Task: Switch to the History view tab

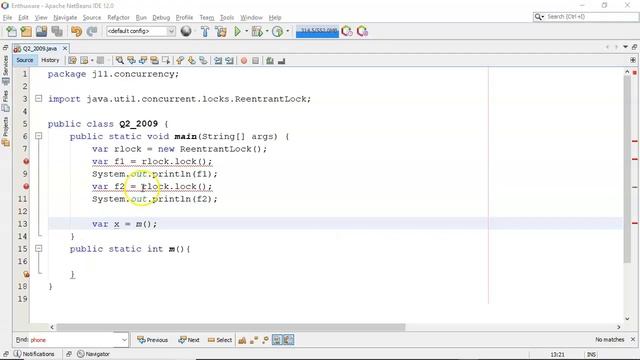Action: [x=50, y=60]
